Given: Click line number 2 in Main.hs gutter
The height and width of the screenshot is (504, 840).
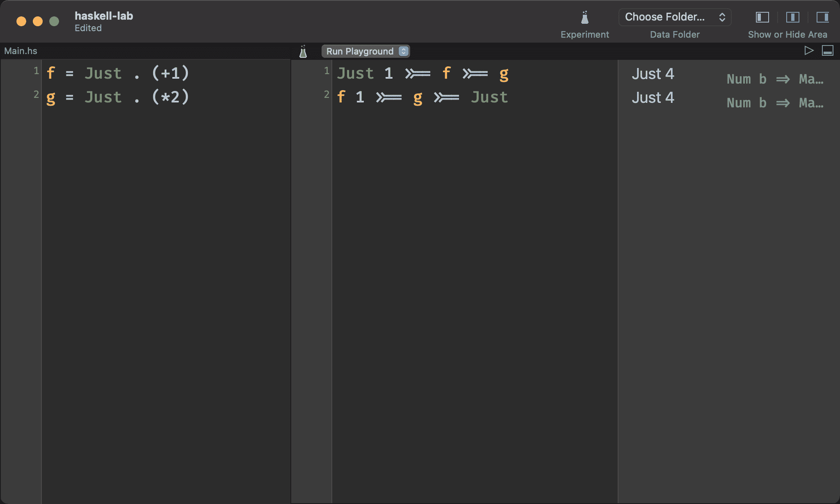Looking at the screenshot, I should click(36, 95).
